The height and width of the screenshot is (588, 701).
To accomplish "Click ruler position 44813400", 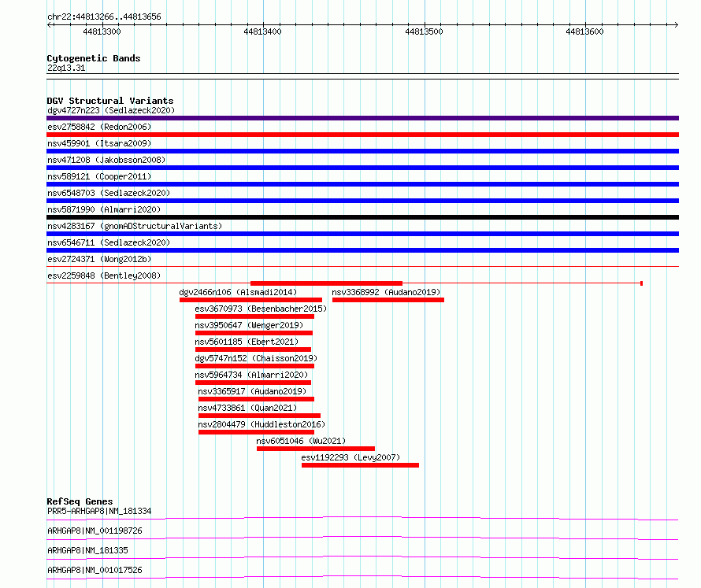I will tap(262, 31).
